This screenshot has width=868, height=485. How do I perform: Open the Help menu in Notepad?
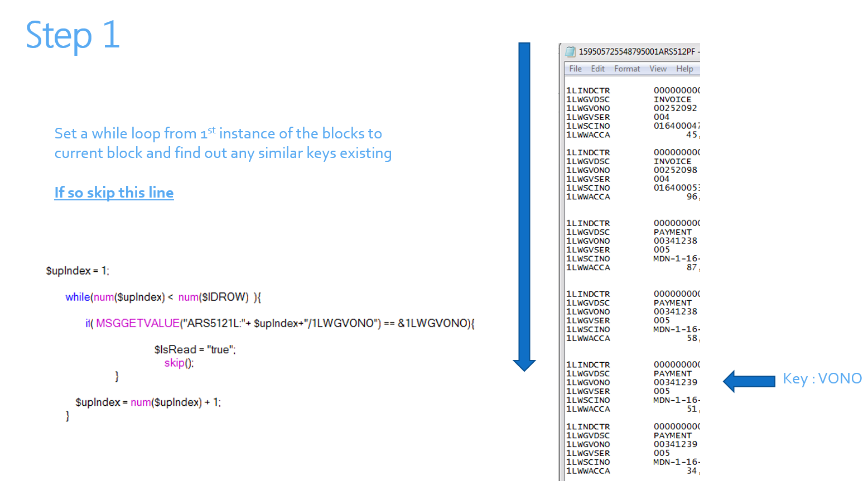point(684,69)
